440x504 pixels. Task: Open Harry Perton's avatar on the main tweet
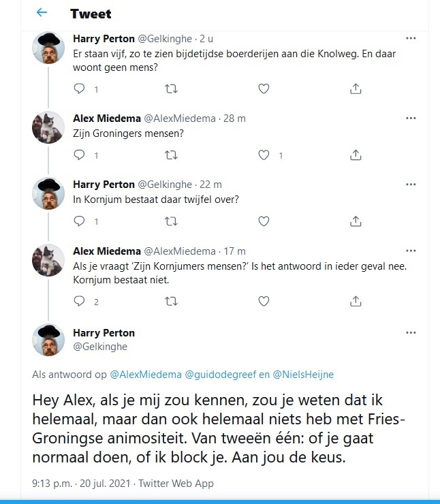(48, 341)
